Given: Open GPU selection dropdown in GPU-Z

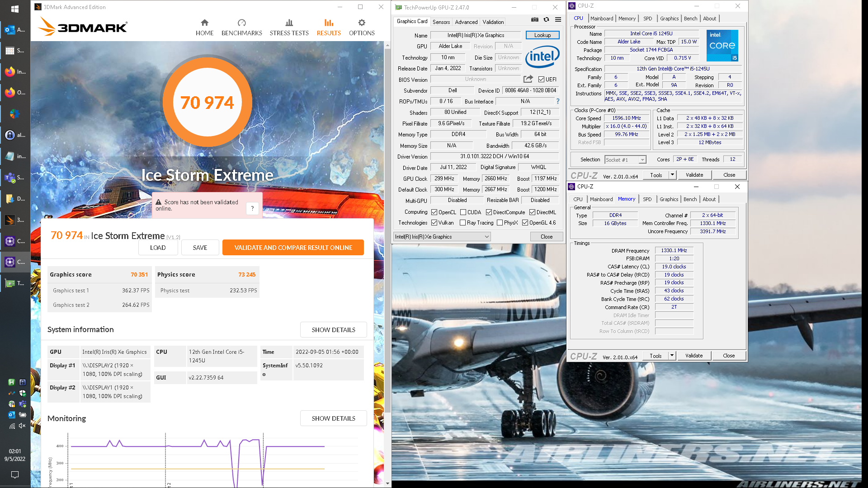Looking at the screenshot, I should [442, 237].
